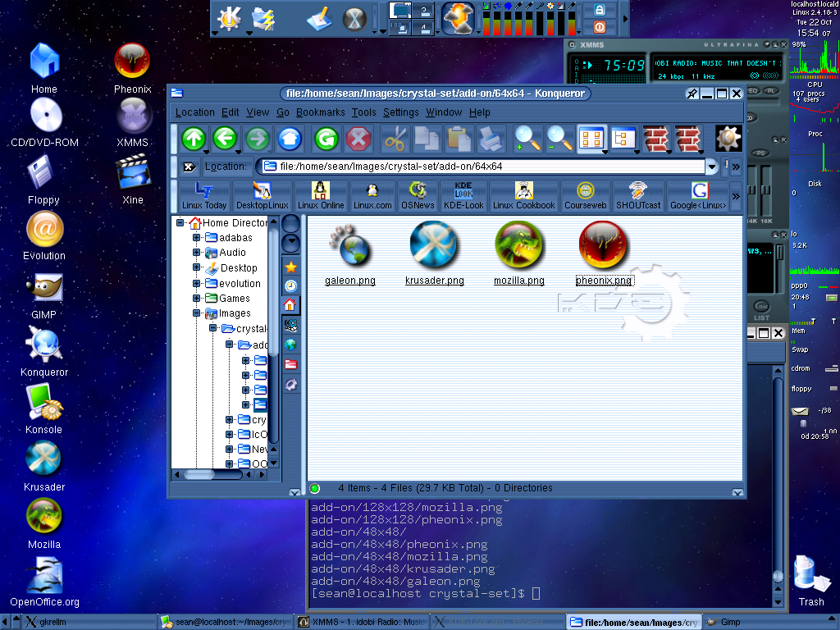This screenshot has height=630, width=840.
Task: Click the green Up arrow in Konqueror toolbar
Action: click(194, 139)
